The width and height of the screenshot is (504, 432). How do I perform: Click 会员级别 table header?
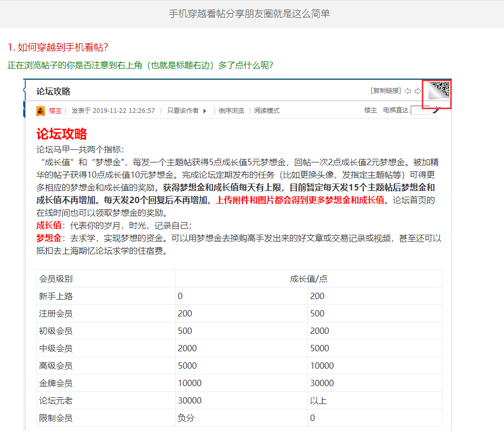pyautogui.click(x=56, y=279)
